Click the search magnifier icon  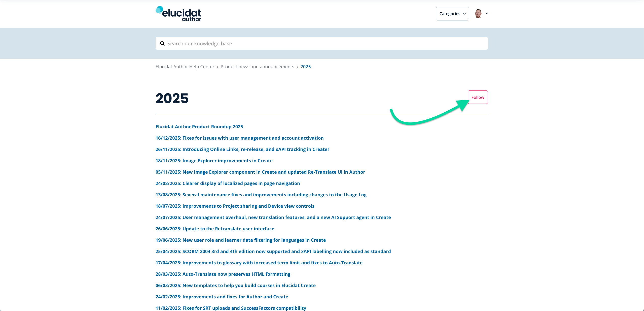pos(162,43)
